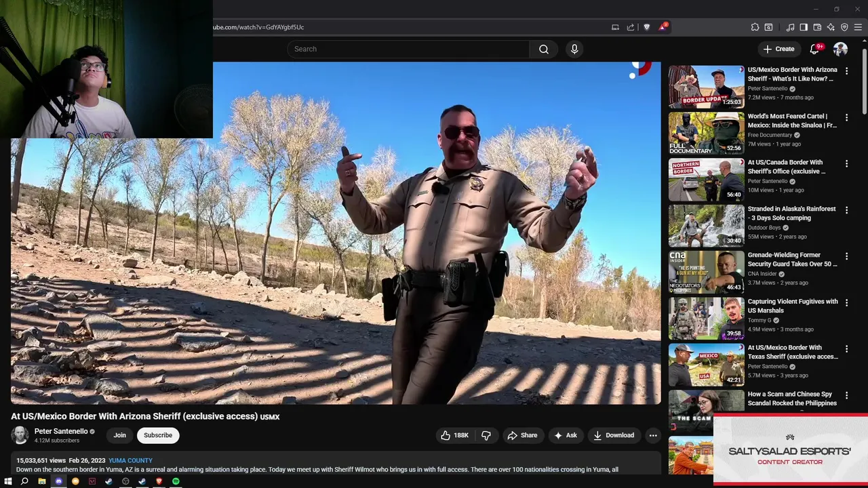This screenshot has height=488, width=868.
Task: Open options menu for Capturing Violent Fugitives video
Action: 846,303
